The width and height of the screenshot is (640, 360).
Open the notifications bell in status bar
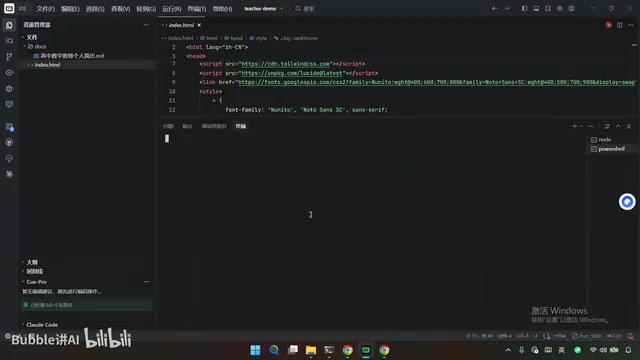pos(630,336)
